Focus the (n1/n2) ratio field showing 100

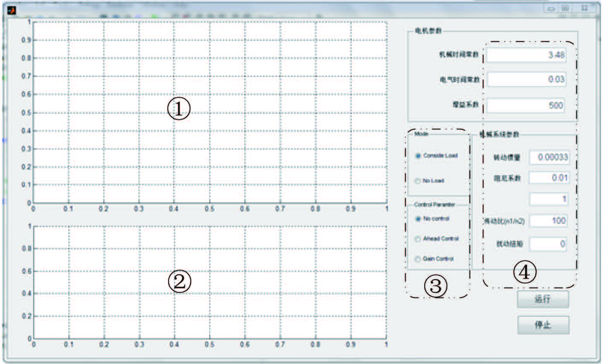pos(549,221)
